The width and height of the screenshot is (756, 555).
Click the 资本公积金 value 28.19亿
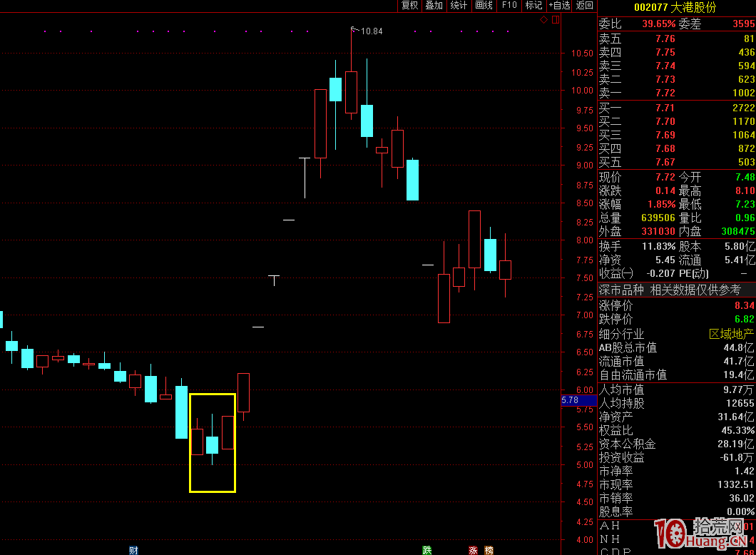(x=736, y=444)
